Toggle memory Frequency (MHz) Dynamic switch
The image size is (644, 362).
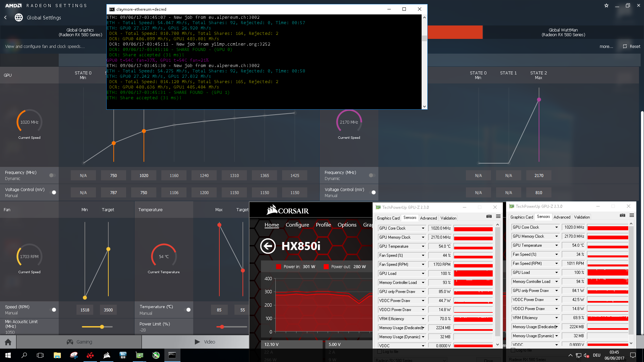(372, 175)
